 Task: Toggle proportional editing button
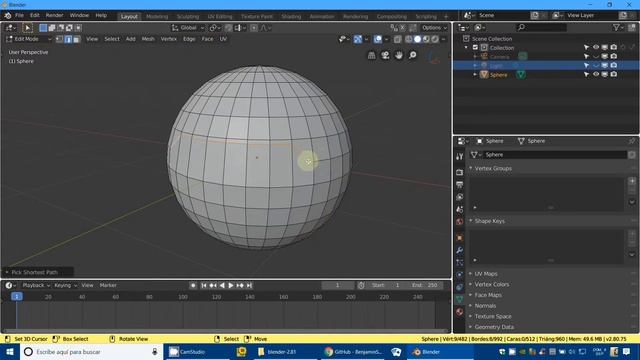254,28
